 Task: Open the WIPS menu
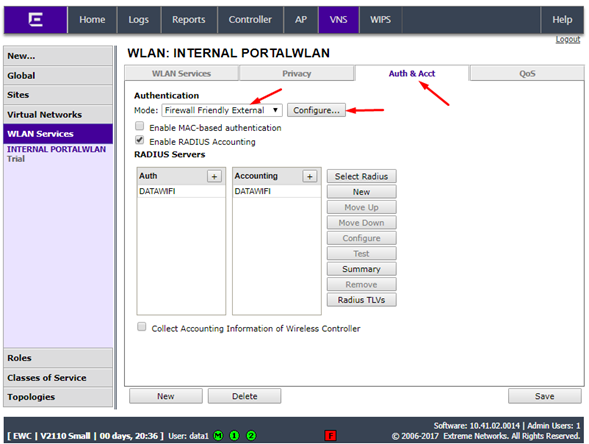click(381, 20)
